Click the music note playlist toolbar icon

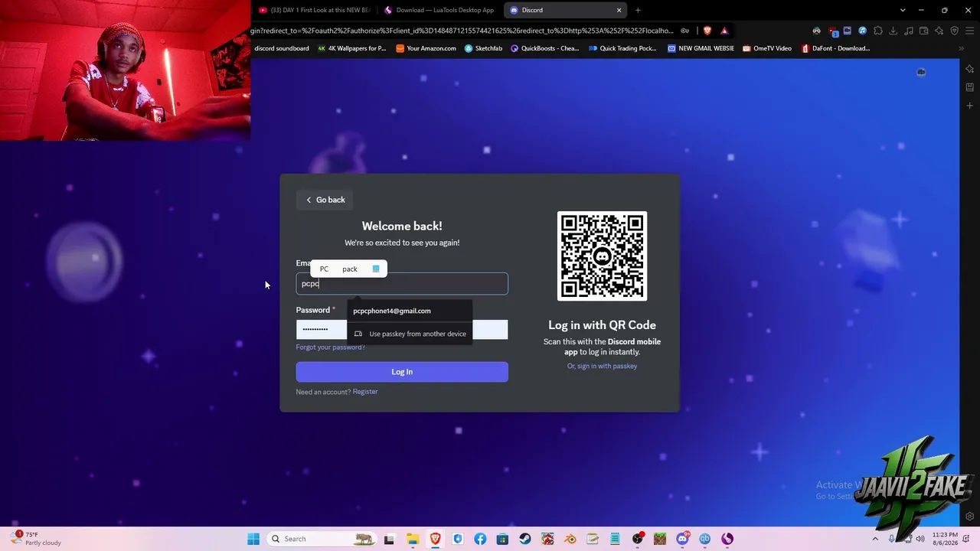pos(908,31)
